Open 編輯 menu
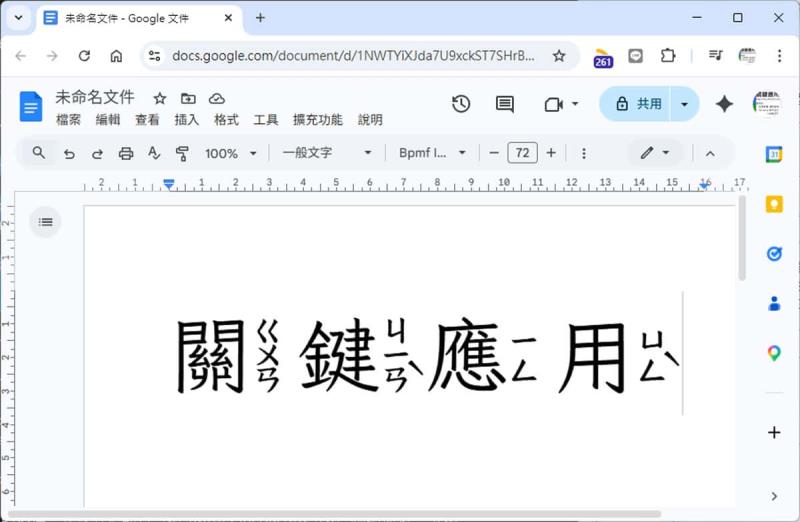 pyautogui.click(x=108, y=120)
